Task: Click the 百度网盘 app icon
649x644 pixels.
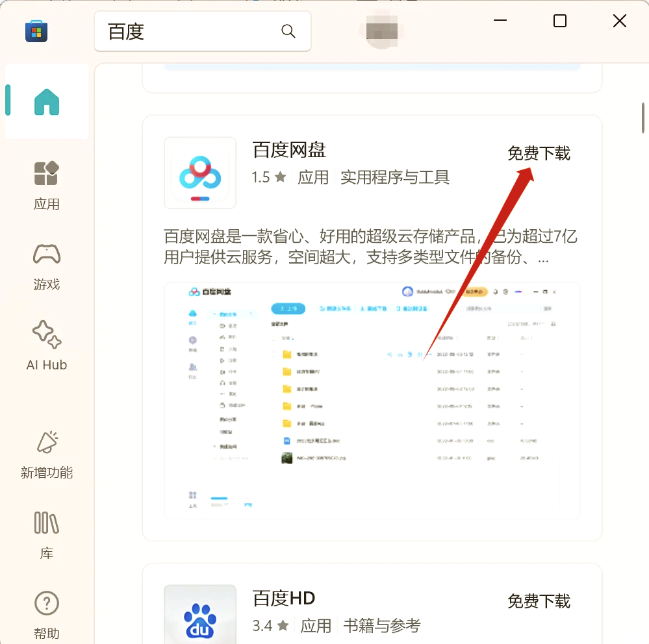Action: coord(199,173)
